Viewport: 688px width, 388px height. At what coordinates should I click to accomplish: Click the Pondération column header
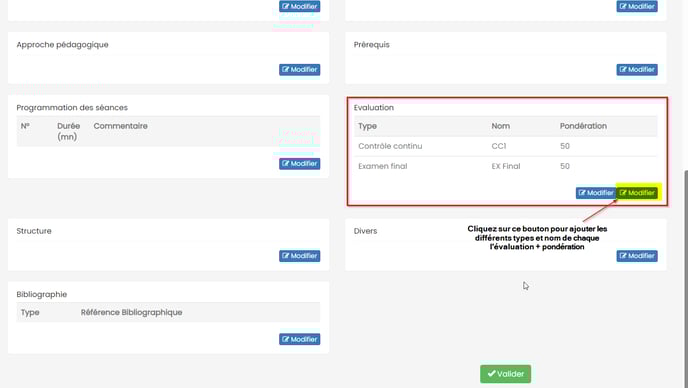coord(583,126)
